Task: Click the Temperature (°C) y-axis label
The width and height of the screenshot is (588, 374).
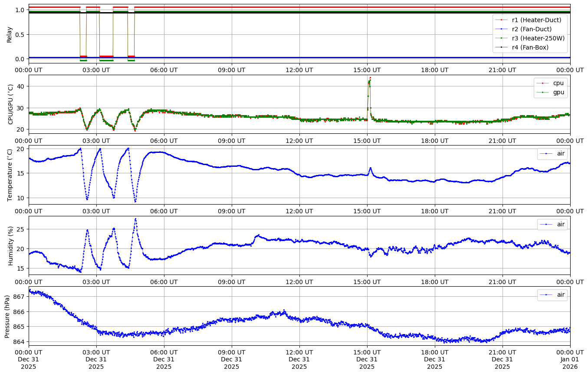Action: tap(10, 175)
